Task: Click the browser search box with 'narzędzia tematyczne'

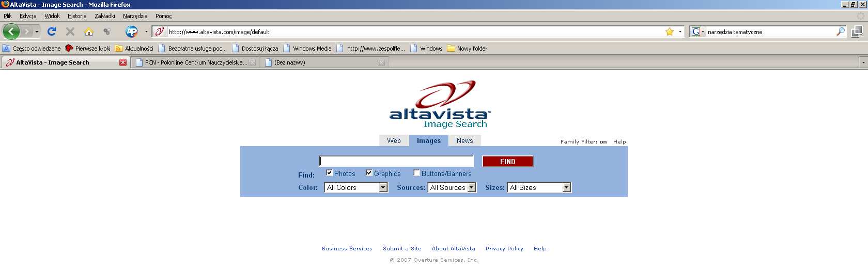Action: pyautogui.click(x=770, y=31)
